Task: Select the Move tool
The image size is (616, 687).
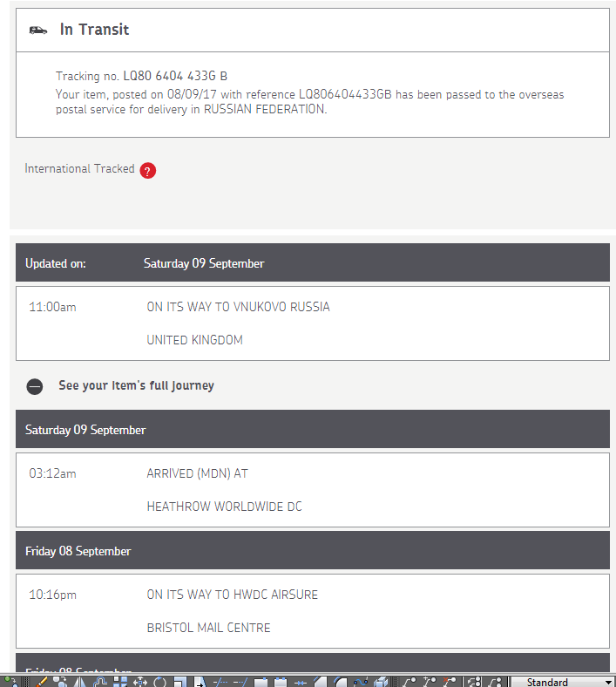Action: [x=139, y=682]
